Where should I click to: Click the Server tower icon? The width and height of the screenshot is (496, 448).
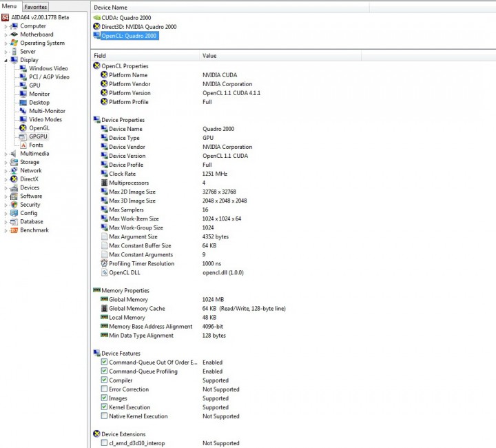(14, 51)
